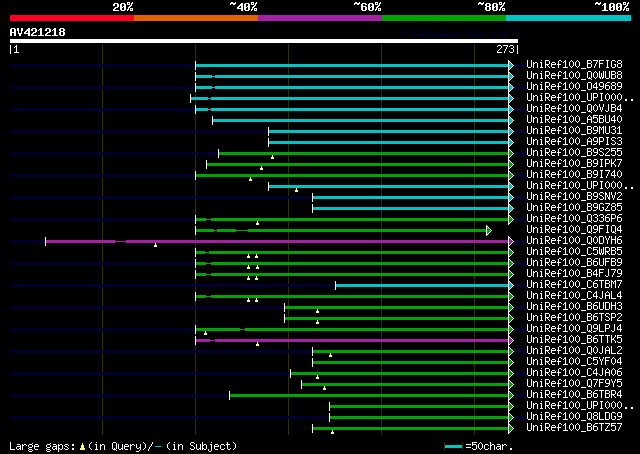The width and height of the screenshot is (640, 454).
Task: Open the UniRef100_B9SNV2 hit label
Action: coord(574,196)
